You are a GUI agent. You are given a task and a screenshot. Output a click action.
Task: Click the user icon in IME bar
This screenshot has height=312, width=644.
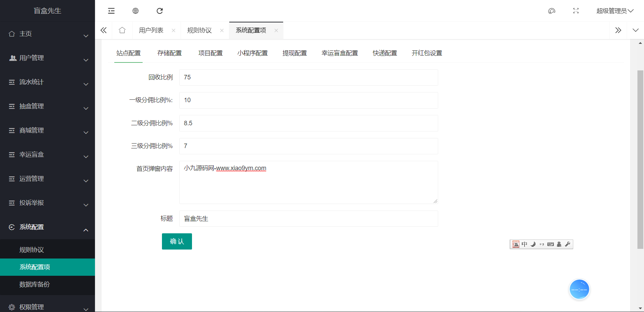[x=559, y=244]
